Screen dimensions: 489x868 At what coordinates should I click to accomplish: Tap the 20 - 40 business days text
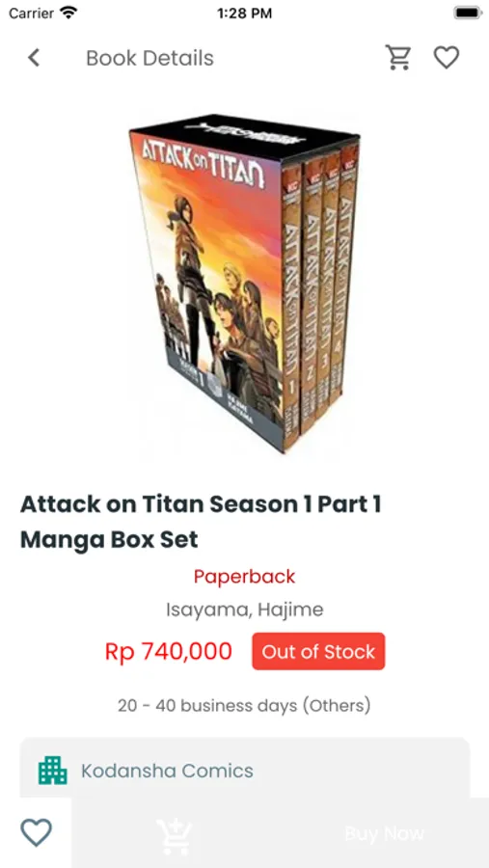(244, 706)
